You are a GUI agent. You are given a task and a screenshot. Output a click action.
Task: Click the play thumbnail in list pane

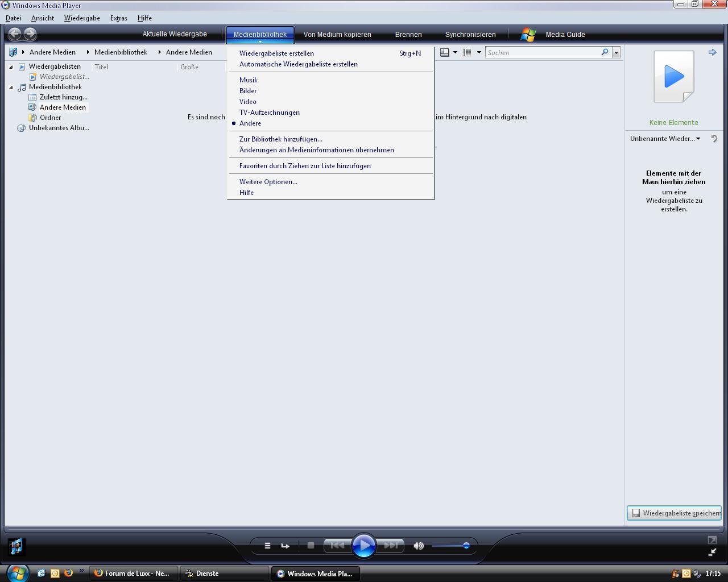pyautogui.click(x=674, y=76)
